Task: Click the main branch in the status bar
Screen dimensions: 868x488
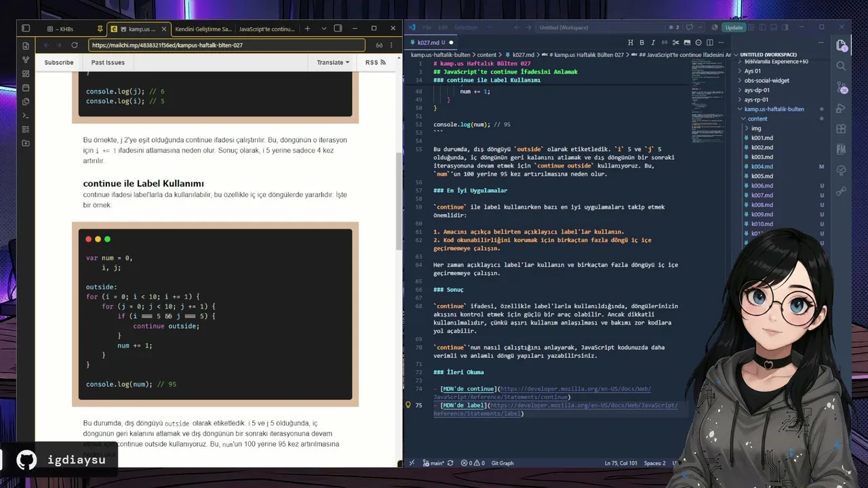Action: [x=433, y=463]
